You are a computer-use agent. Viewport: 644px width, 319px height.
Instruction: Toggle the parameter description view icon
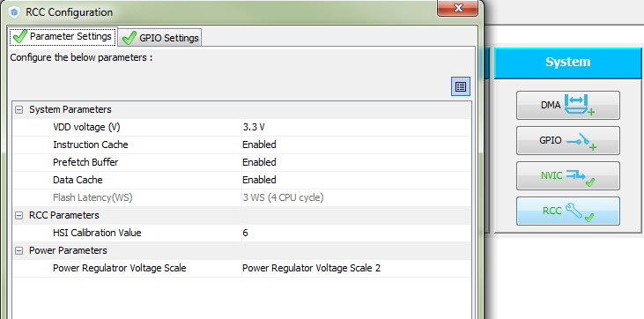[x=461, y=86]
